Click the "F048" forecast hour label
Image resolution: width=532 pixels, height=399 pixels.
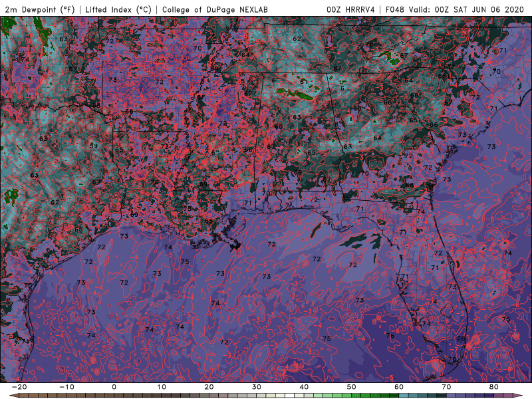pyautogui.click(x=395, y=9)
